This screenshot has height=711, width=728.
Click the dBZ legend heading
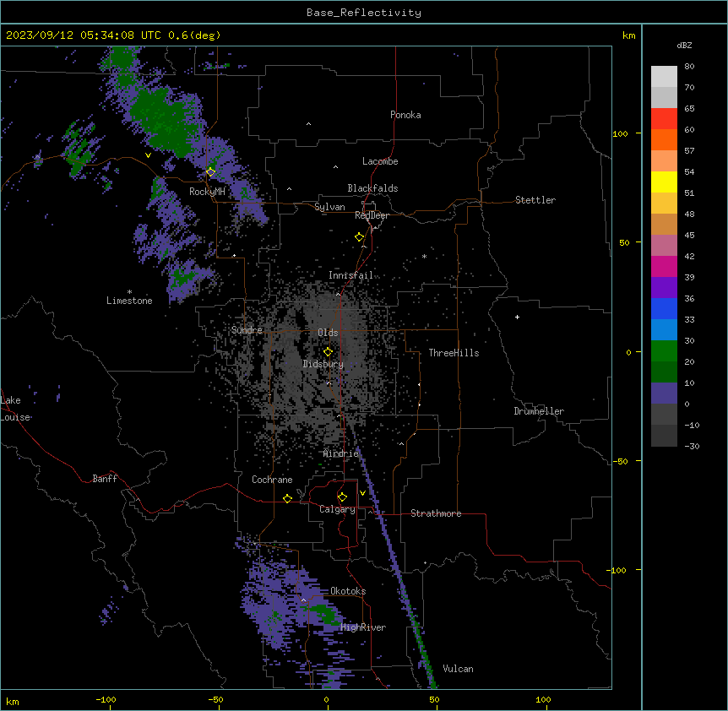(684, 46)
